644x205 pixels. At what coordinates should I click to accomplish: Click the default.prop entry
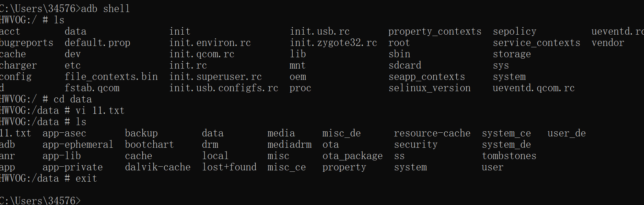(97, 43)
